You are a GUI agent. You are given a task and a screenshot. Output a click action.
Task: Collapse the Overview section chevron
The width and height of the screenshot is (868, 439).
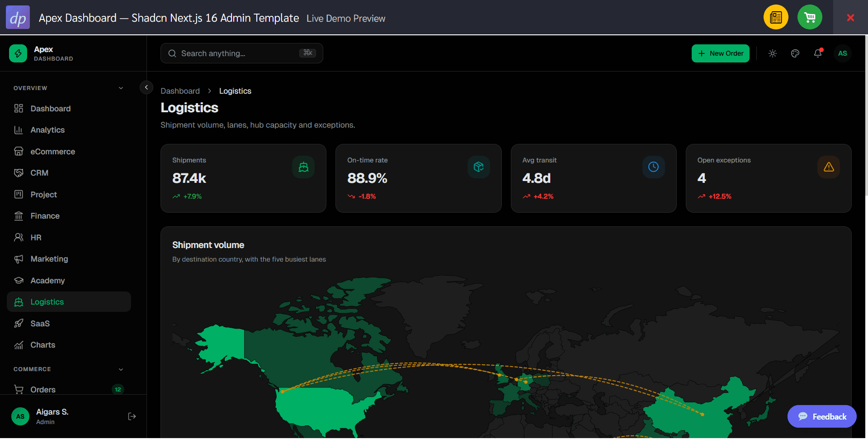121,88
